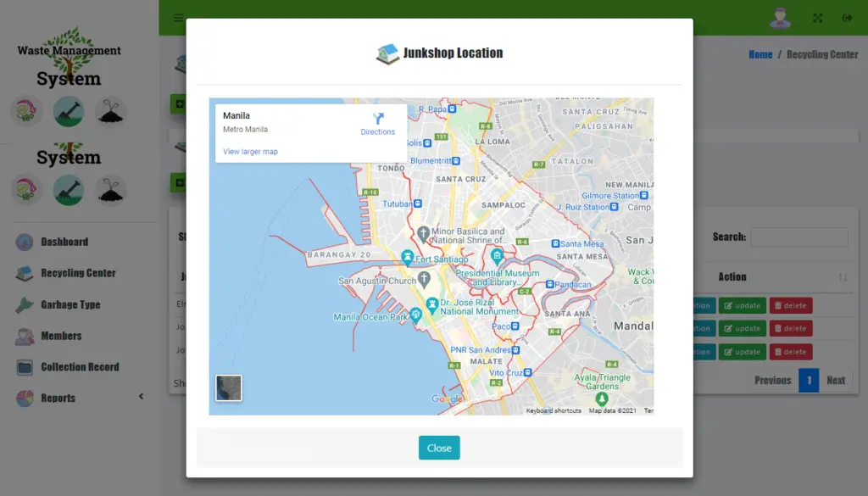Screen dimensions: 868x496
Task: Expand the Reports submenu chevron
Action: point(141,397)
